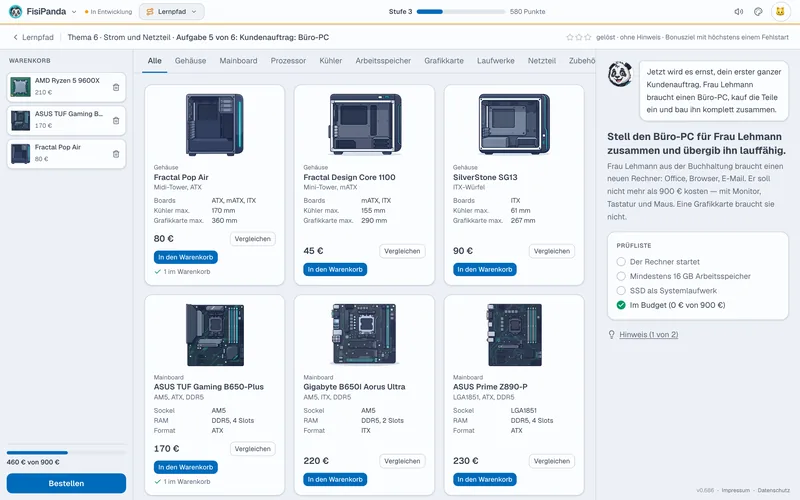Add Fractal Pop Air to the cart
800x500 pixels.
[186, 257]
